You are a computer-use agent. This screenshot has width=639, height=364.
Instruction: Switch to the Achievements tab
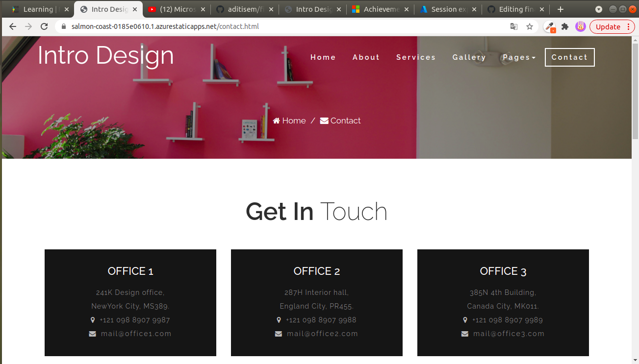(x=380, y=9)
